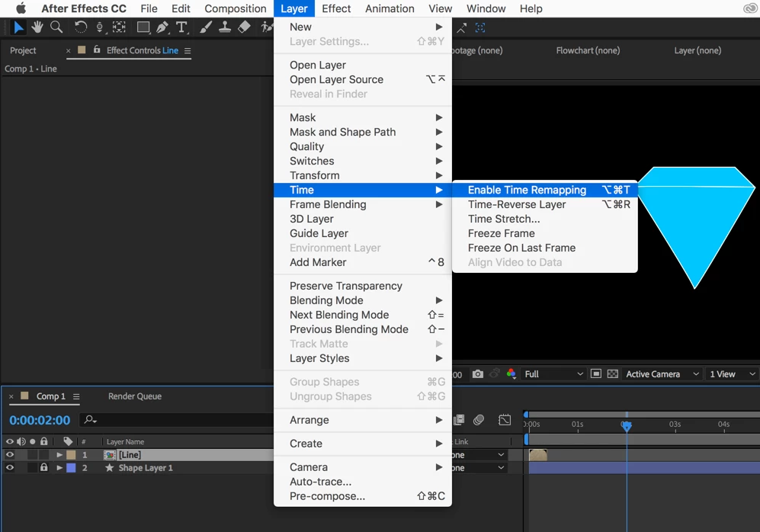Select the Rectangle shape tool
The image size is (760, 532).
point(143,27)
